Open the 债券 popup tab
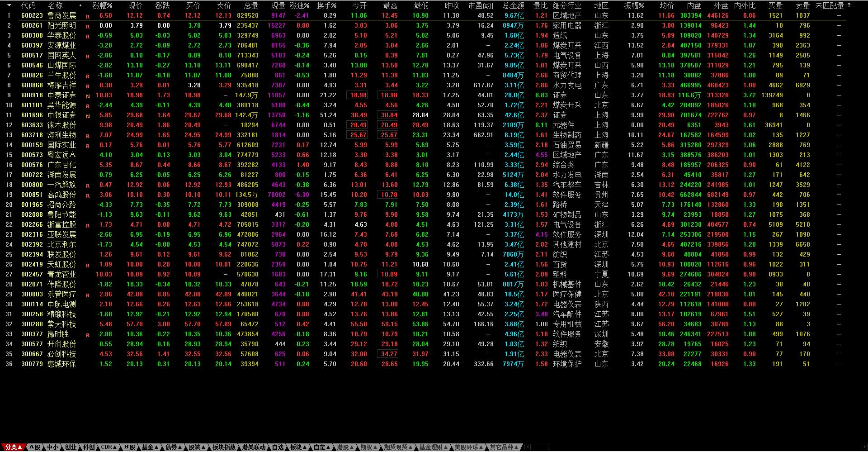Viewport: 868px width, 452px height. pyautogui.click(x=174, y=447)
